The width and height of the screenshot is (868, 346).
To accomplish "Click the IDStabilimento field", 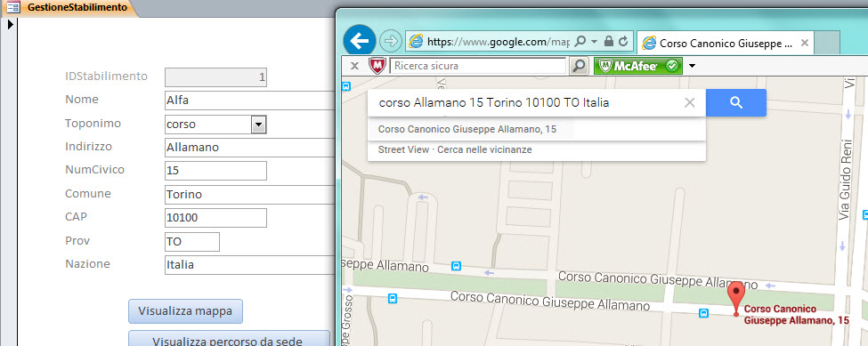I will click(216, 77).
